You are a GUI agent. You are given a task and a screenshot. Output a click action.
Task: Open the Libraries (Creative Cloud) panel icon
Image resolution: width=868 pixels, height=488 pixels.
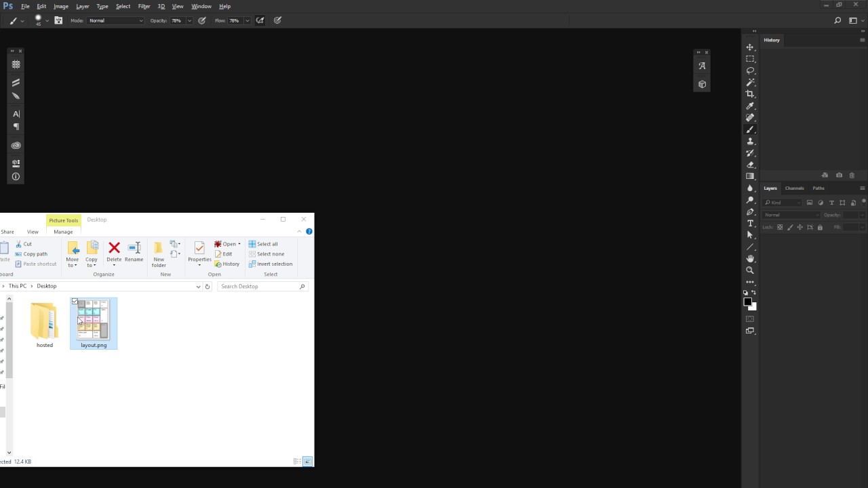tap(16, 145)
